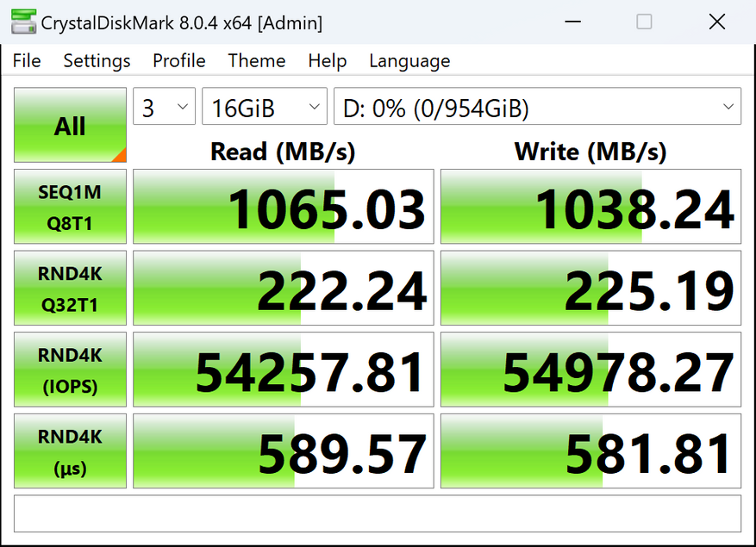Click the CrystalDiskMark app icon in title bar

(23, 22)
